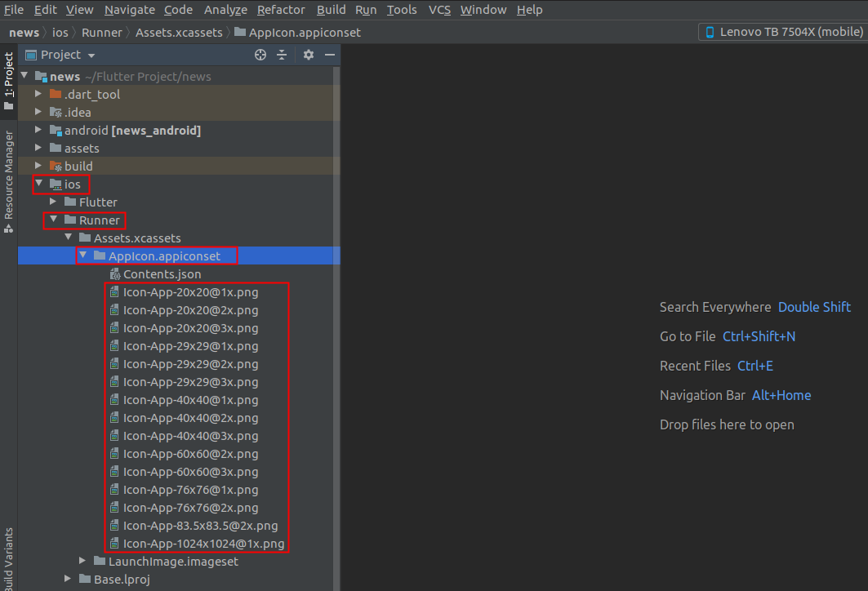Collapse the Runner folder
This screenshot has height=591, width=868.
pos(53,220)
